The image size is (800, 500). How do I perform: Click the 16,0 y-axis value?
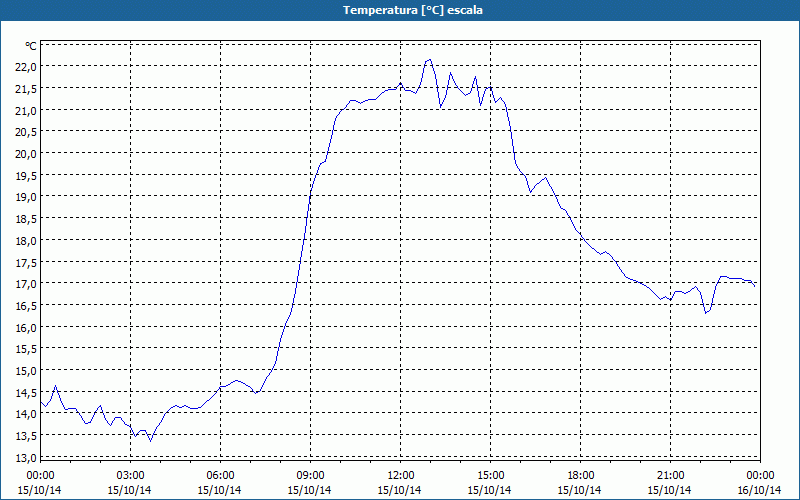click(26, 328)
